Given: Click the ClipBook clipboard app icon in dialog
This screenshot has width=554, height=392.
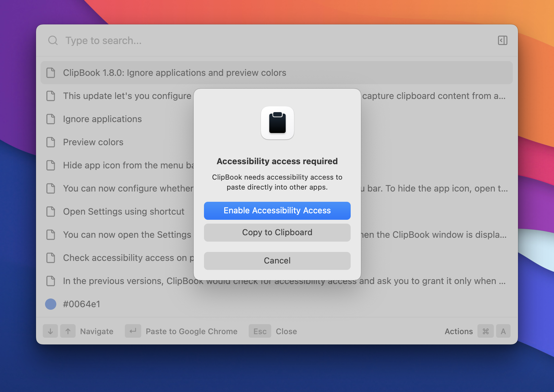Looking at the screenshot, I should (x=277, y=123).
